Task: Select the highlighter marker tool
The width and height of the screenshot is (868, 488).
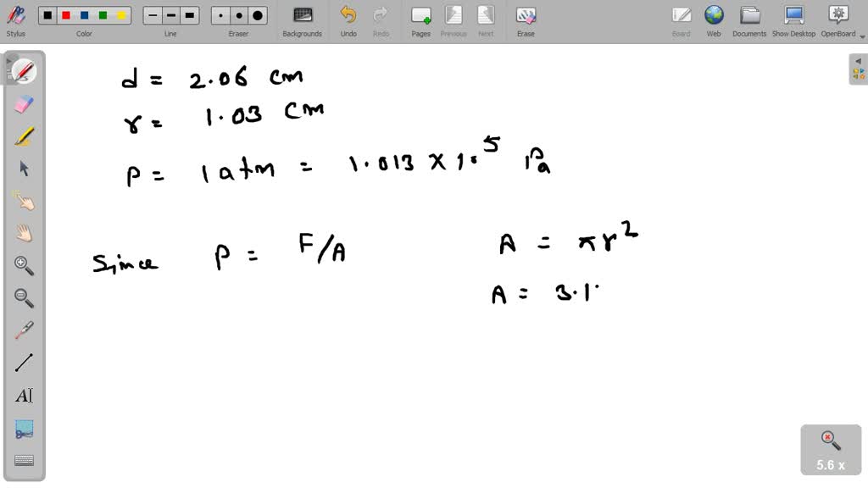Action: pos(24,136)
